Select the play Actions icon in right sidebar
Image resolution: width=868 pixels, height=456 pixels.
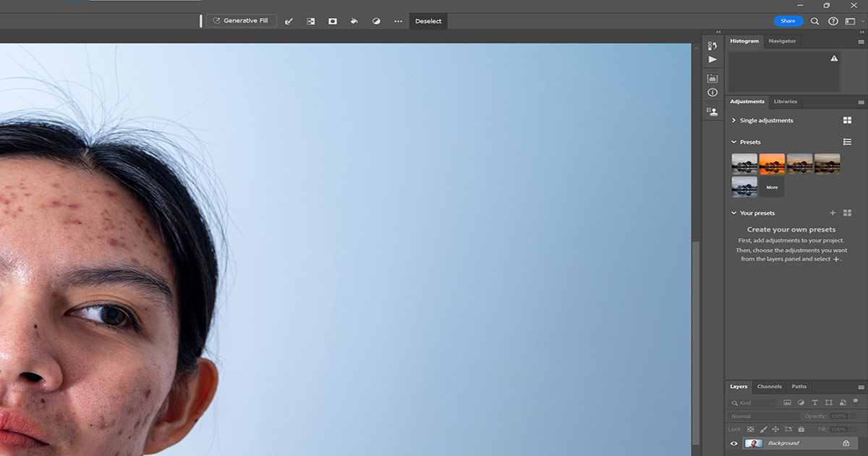coord(712,59)
